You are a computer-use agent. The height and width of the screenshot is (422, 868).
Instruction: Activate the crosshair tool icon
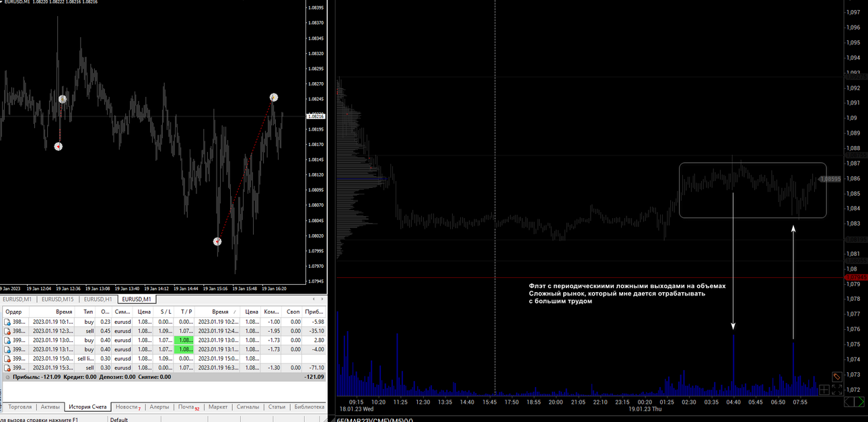825,389
